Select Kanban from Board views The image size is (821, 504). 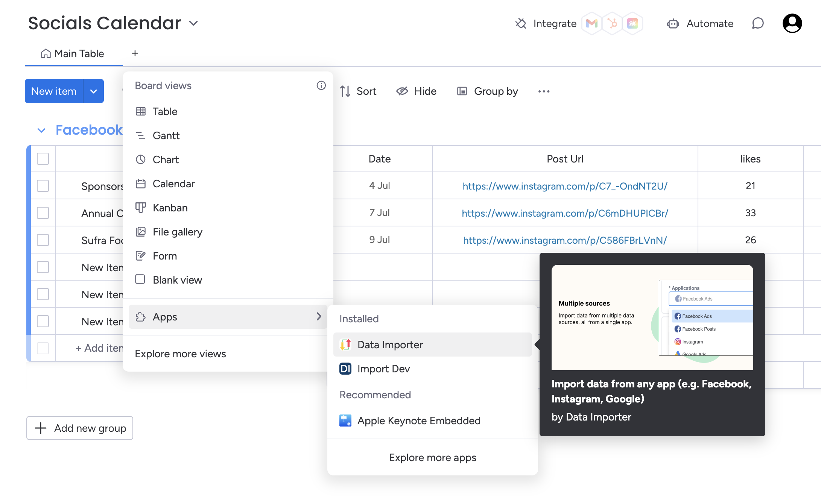[228, 208]
